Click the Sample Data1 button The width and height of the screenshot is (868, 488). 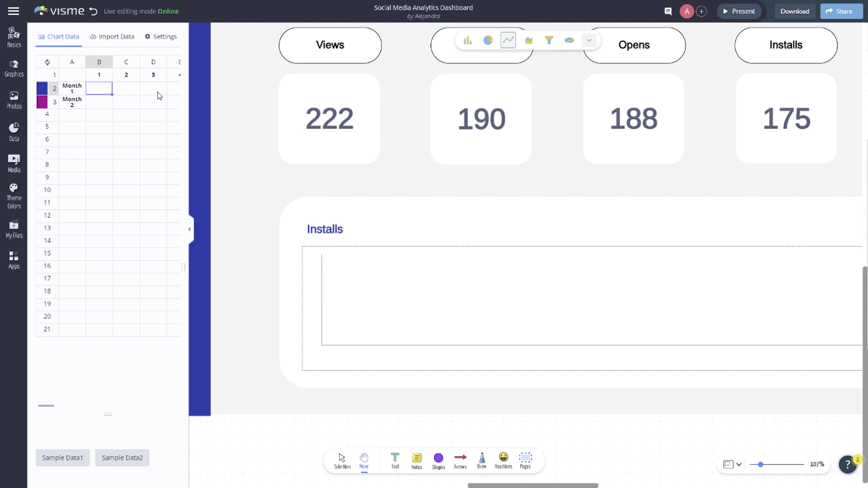tap(63, 458)
